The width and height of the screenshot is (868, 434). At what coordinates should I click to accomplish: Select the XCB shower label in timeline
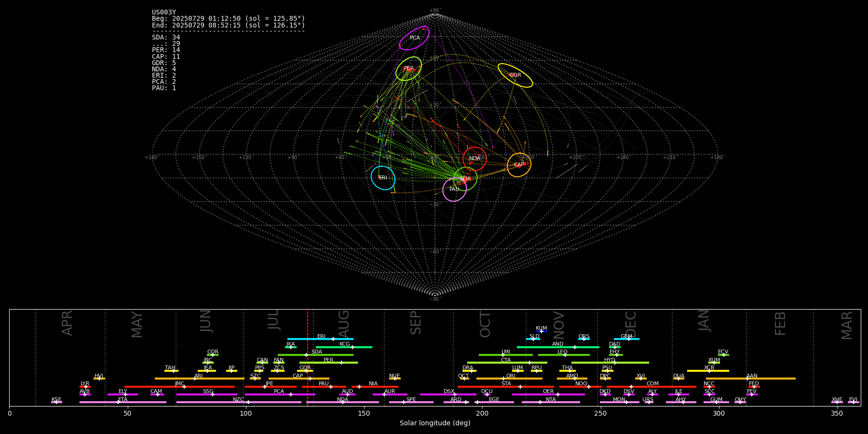pyautogui.click(x=709, y=368)
